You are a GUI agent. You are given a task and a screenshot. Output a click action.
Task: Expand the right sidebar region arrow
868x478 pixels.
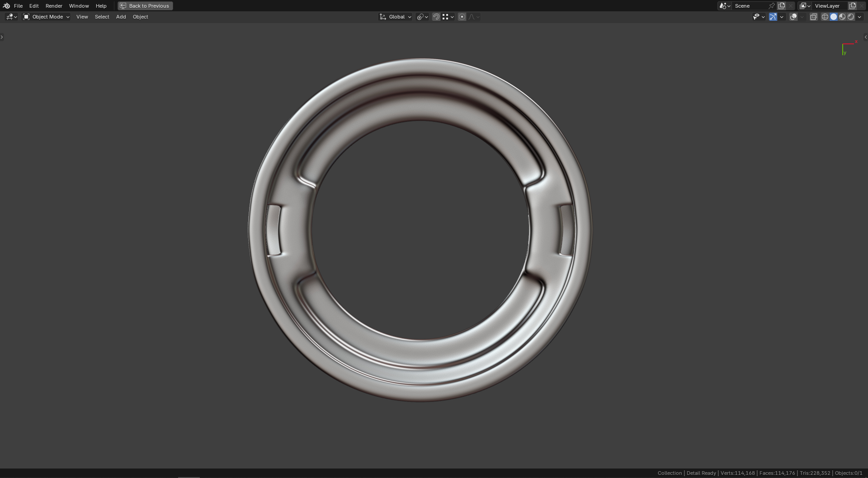click(865, 37)
